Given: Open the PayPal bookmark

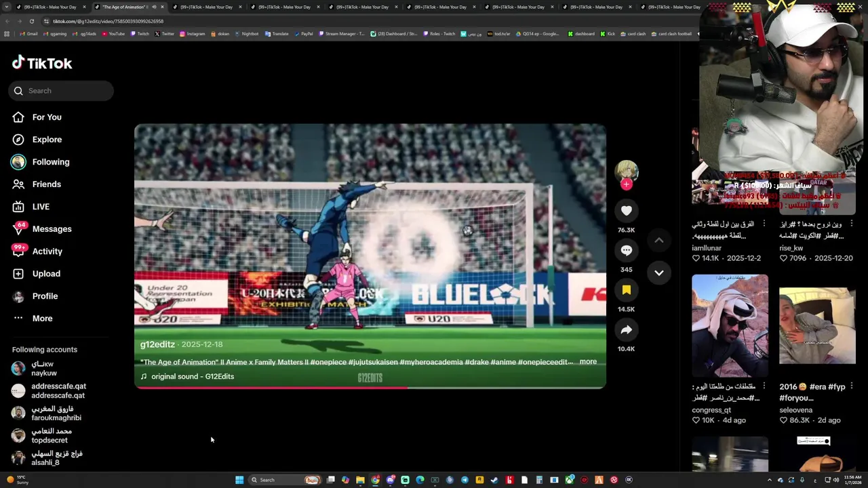Looking at the screenshot, I should point(303,34).
